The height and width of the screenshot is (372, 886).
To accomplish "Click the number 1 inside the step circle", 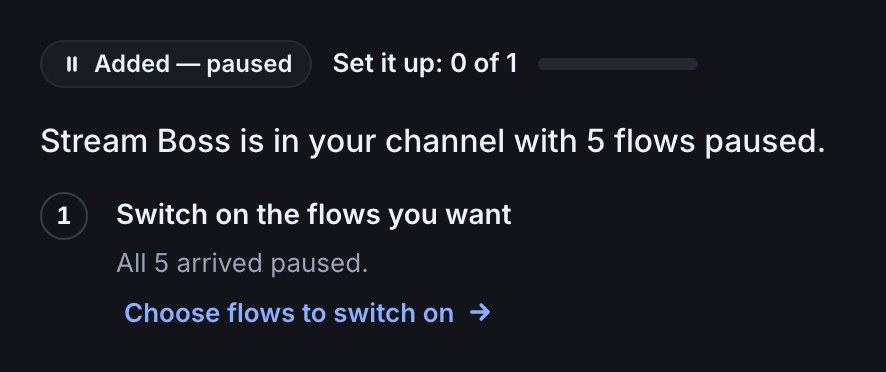I will 64,216.
